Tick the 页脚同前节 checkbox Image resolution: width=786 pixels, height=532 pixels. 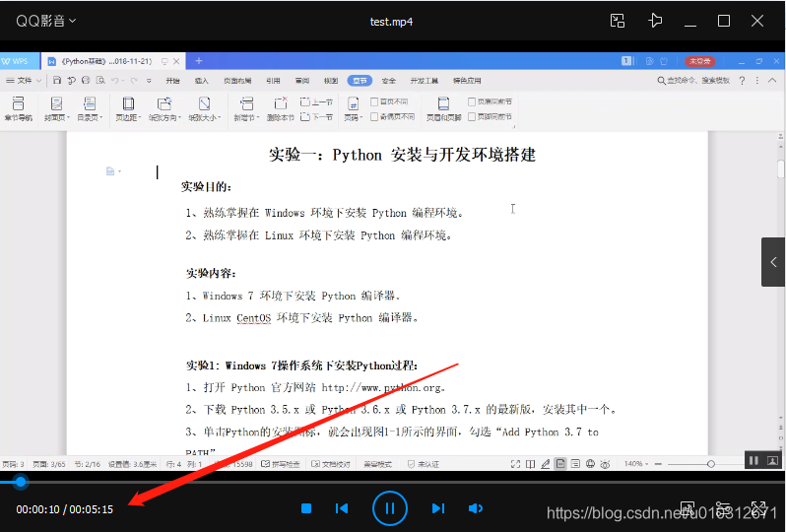471,117
